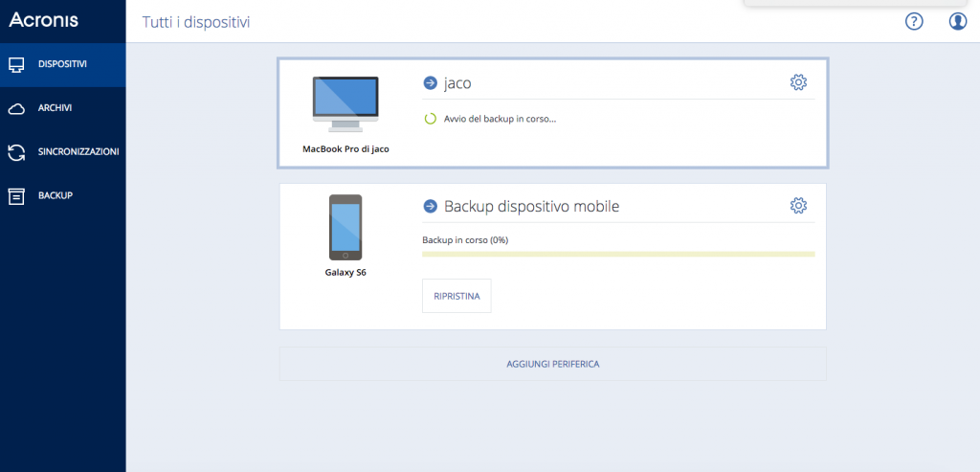Screen dimensions: 980x472
Task: Open settings gear for Backup dispositivo mobile
Action: pos(798,206)
